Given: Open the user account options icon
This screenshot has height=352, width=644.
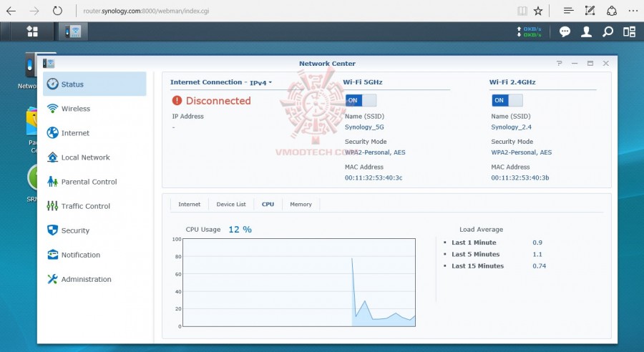Looking at the screenshot, I should click(x=586, y=31).
